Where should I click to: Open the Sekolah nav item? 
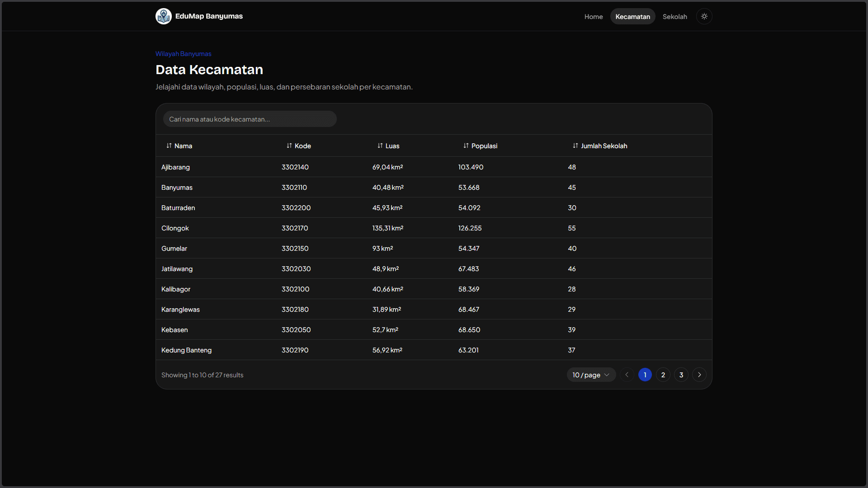[675, 16]
